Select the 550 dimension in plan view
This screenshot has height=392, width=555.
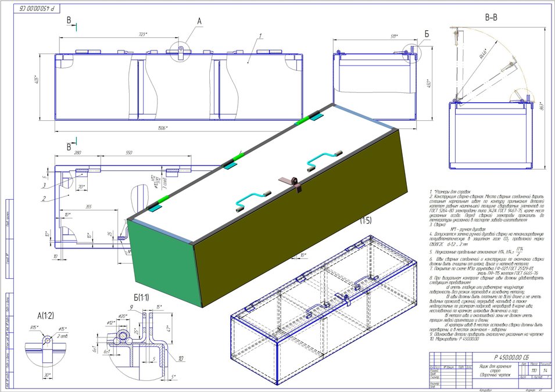pos(128,153)
